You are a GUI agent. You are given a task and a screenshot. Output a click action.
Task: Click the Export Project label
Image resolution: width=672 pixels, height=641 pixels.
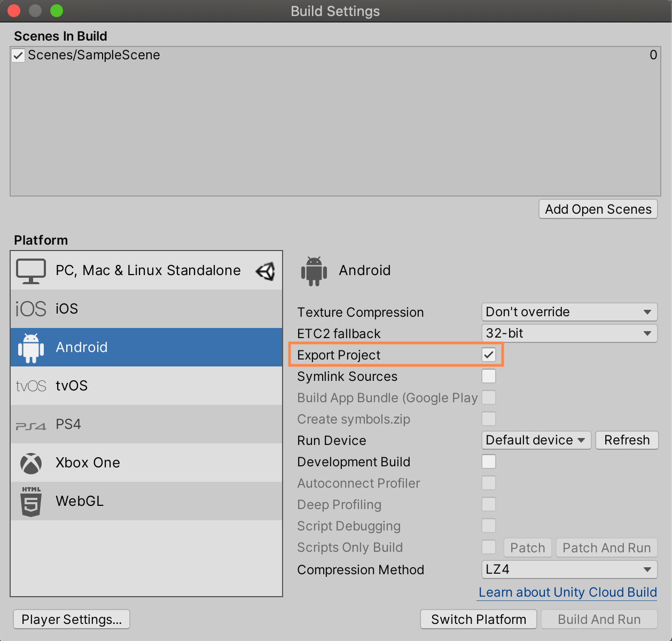pos(339,355)
